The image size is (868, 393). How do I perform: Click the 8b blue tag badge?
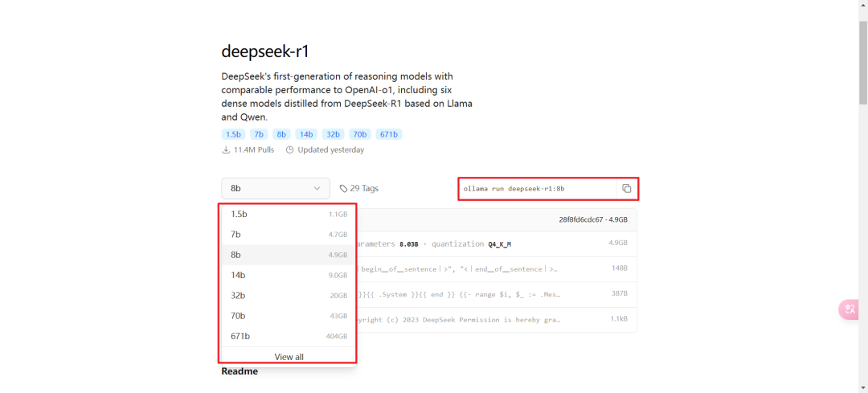click(x=281, y=134)
